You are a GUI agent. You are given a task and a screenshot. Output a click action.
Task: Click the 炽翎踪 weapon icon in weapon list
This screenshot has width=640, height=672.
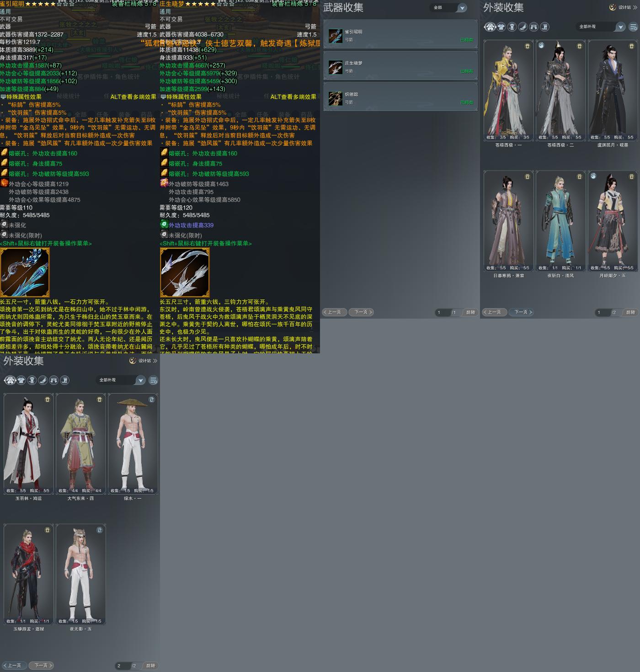click(335, 98)
